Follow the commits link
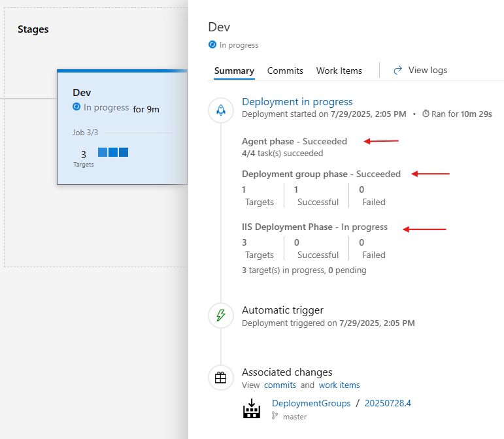 [x=280, y=385]
